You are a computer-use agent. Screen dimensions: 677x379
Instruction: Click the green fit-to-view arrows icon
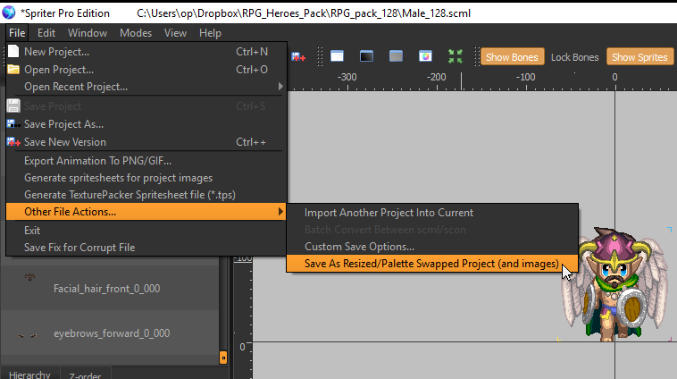point(455,56)
